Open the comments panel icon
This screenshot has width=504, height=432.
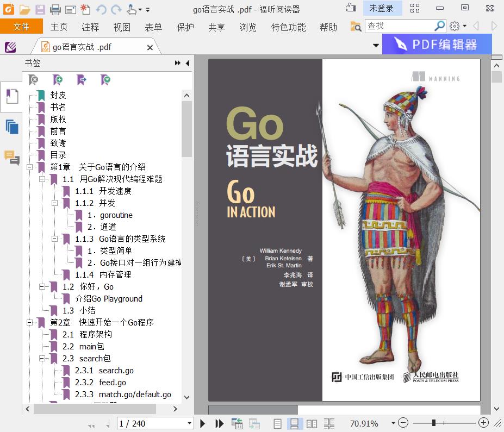[12, 158]
